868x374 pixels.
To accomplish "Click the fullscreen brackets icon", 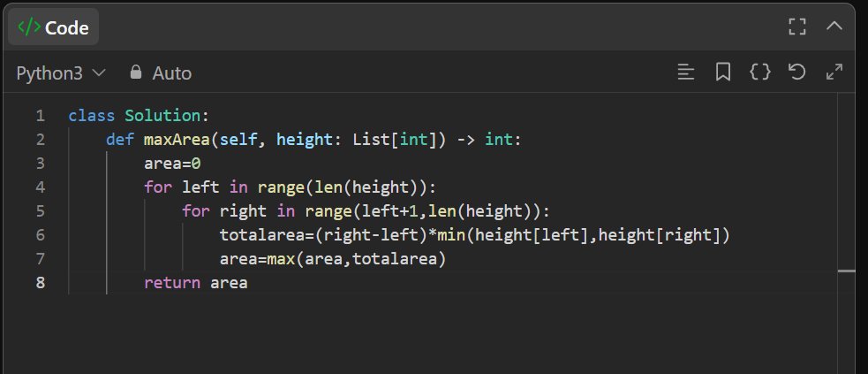I will pyautogui.click(x=796, y=27).
